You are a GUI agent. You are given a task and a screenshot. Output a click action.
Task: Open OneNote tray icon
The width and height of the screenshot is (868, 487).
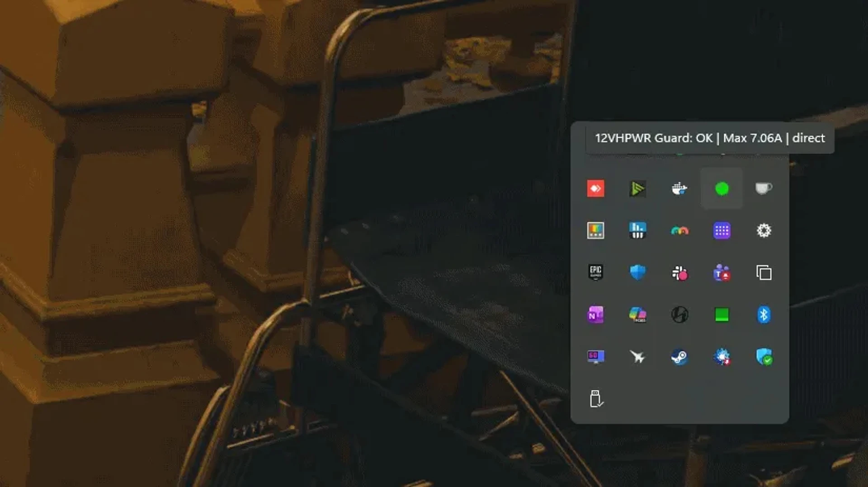point(595,314)
